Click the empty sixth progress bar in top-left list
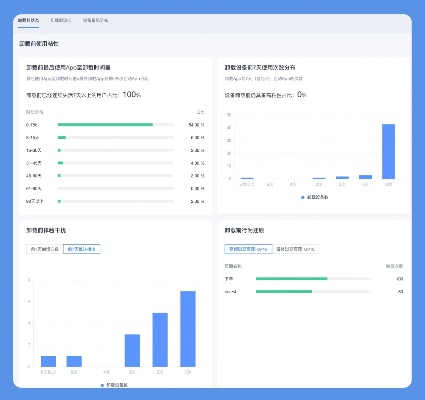 [x=115, y=188]
